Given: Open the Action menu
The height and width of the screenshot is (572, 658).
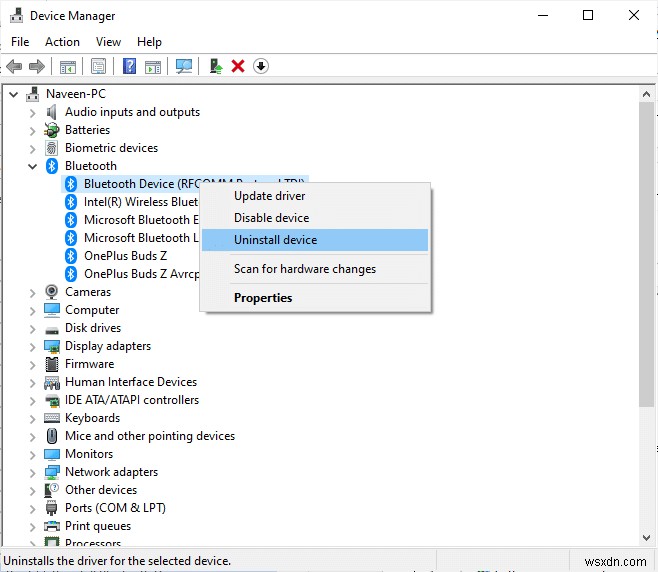Looking at the screenshot, I should tap(63, 42).
